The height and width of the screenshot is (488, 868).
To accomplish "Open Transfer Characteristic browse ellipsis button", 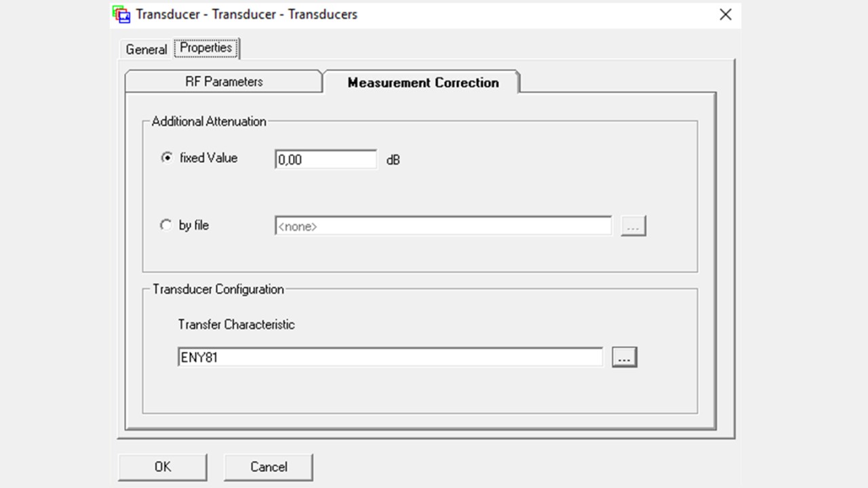I will [x=625, y=357].
